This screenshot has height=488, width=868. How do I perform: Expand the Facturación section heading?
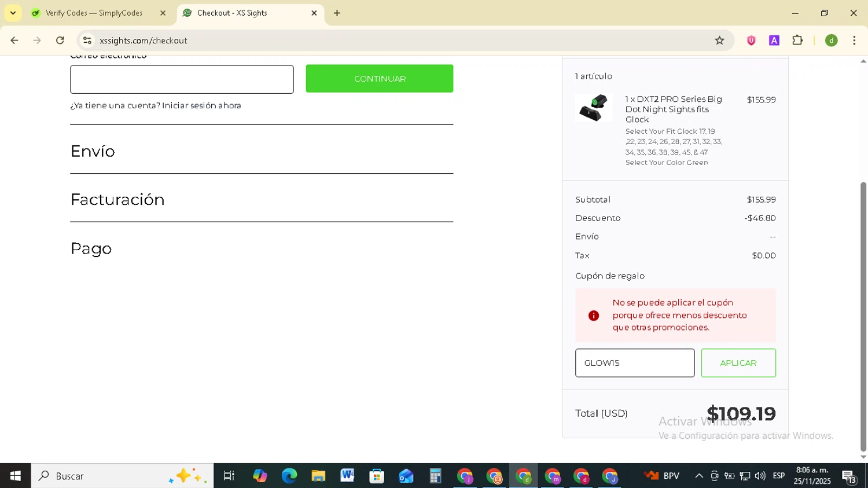click(x=117, y=200)
